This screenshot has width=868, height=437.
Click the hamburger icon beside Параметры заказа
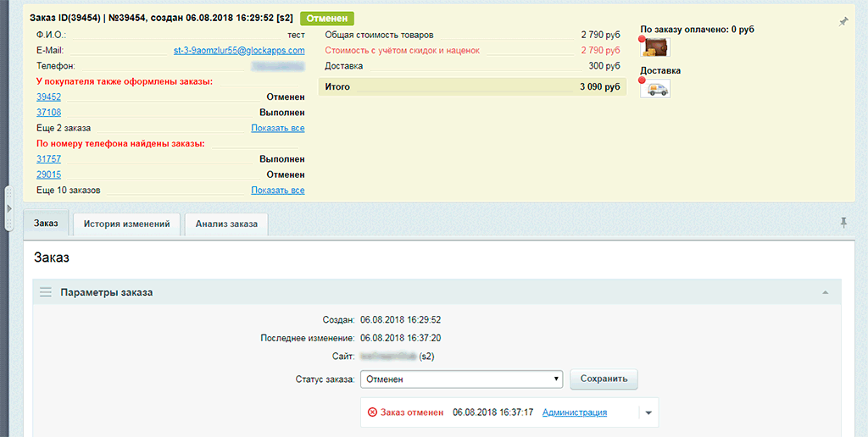(45, 292)
